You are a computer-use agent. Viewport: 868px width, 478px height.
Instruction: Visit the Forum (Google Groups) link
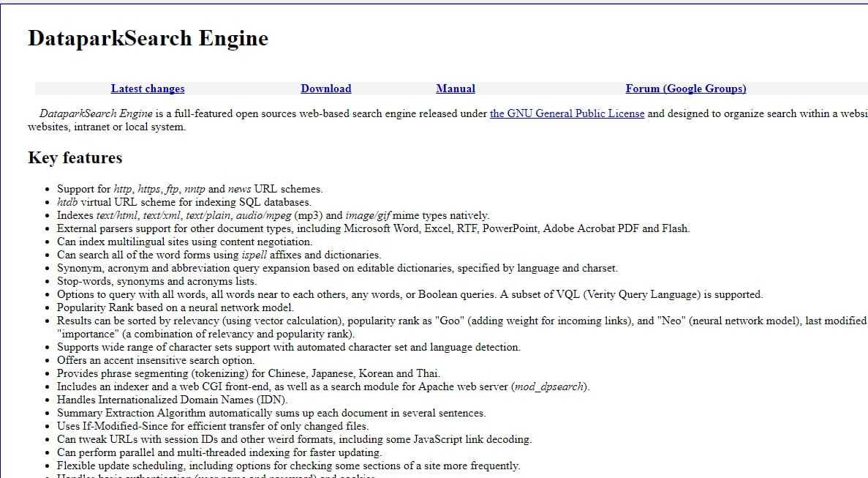pos(685,89)
